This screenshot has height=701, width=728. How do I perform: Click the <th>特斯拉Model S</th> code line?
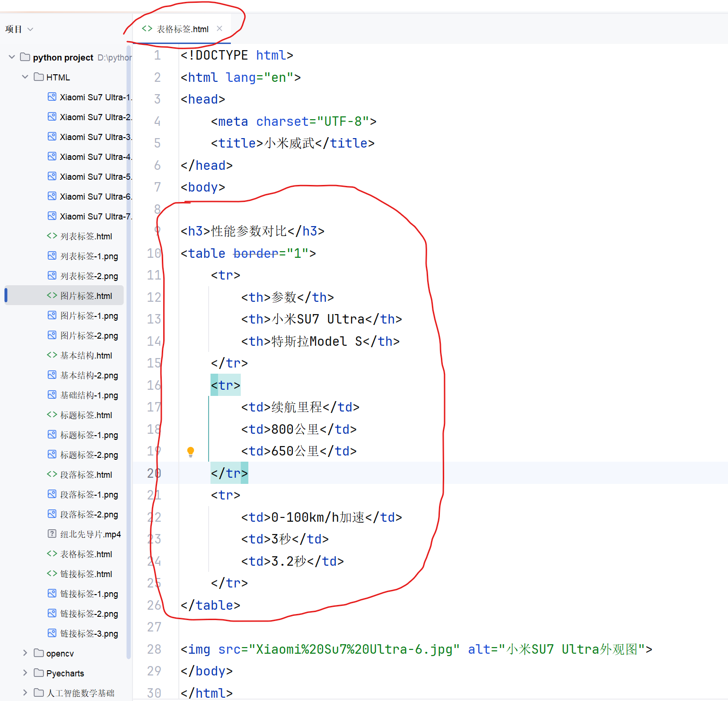pos(321,341)
